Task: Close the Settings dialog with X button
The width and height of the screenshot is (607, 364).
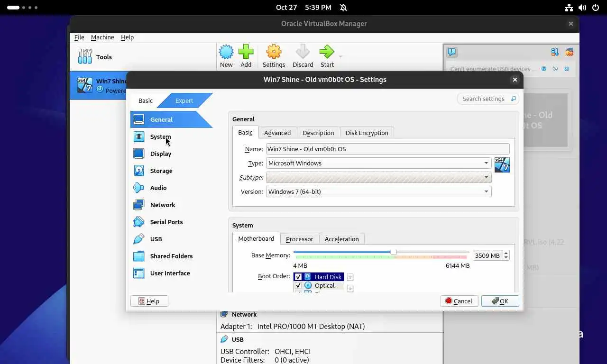Action: (515, 80)
